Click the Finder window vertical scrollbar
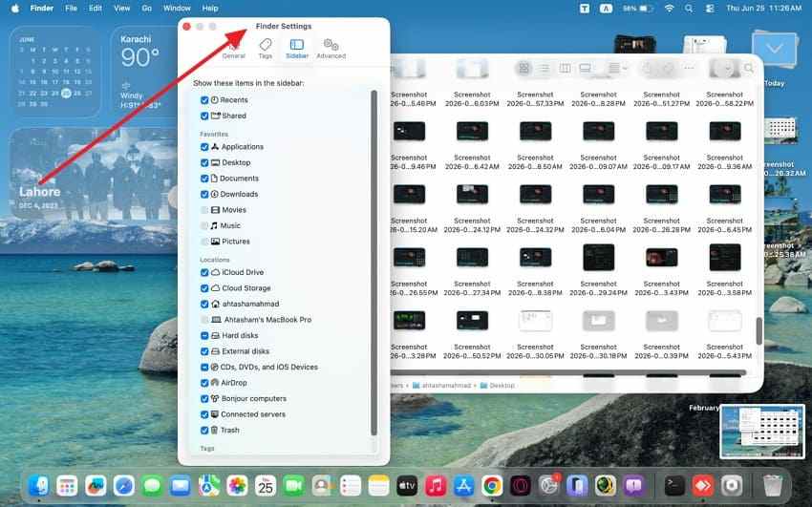The width and height of the screenshot is (812, 507). [759, 331]
